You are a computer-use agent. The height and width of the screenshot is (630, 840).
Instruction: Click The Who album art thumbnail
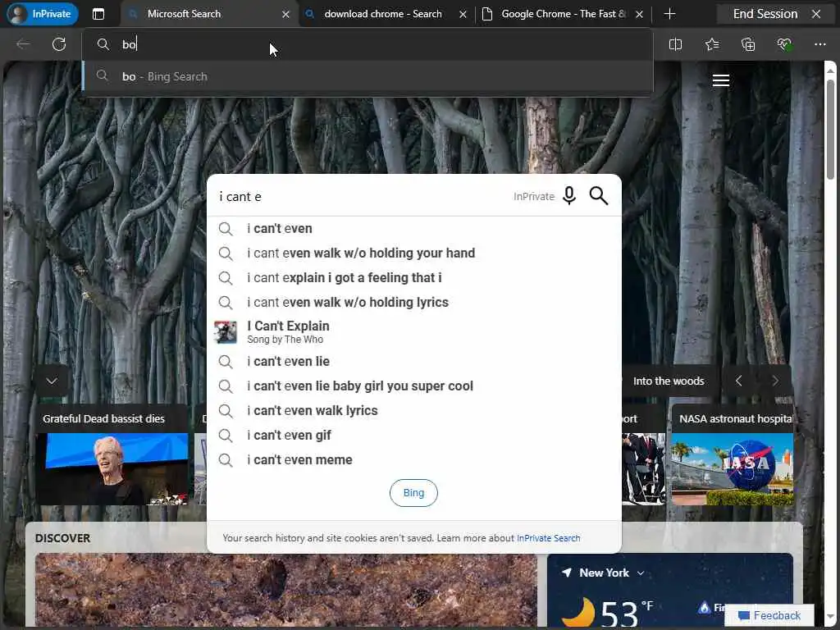(x=226, y=332)
